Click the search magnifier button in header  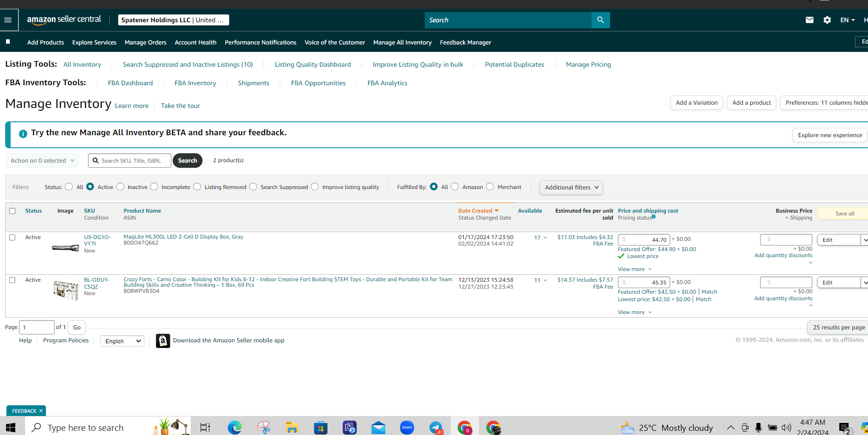tap(600, 20)
